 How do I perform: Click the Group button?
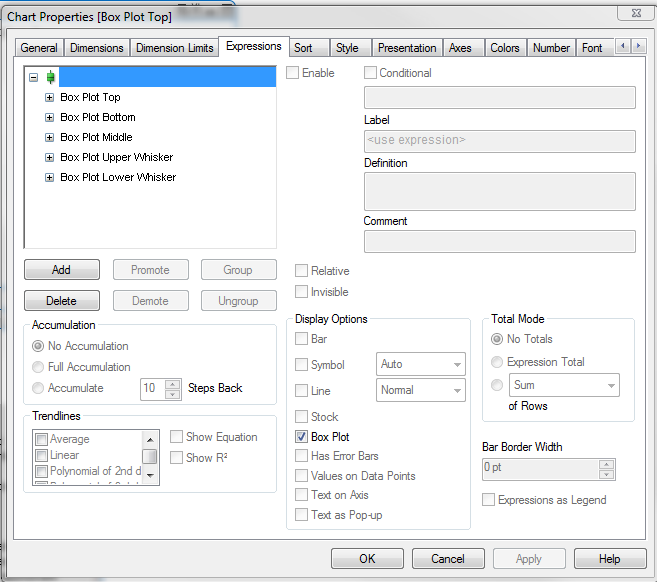(x=239, y=269)
